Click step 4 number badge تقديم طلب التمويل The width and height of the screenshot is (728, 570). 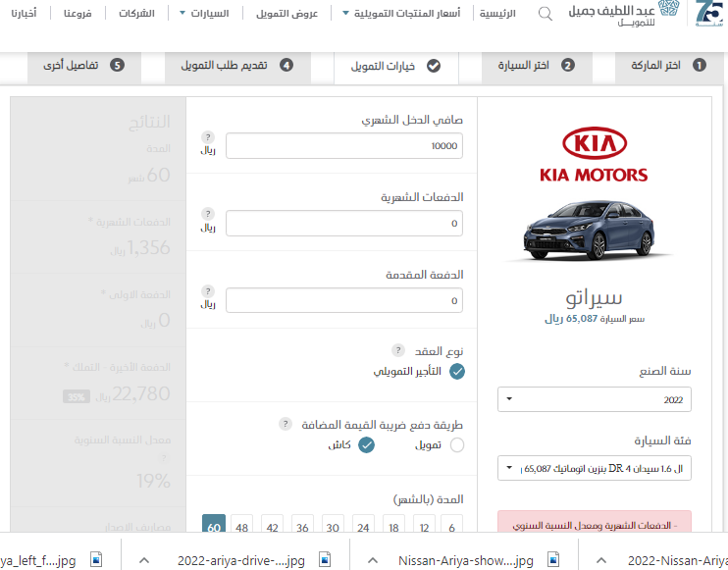coord(286,65)
